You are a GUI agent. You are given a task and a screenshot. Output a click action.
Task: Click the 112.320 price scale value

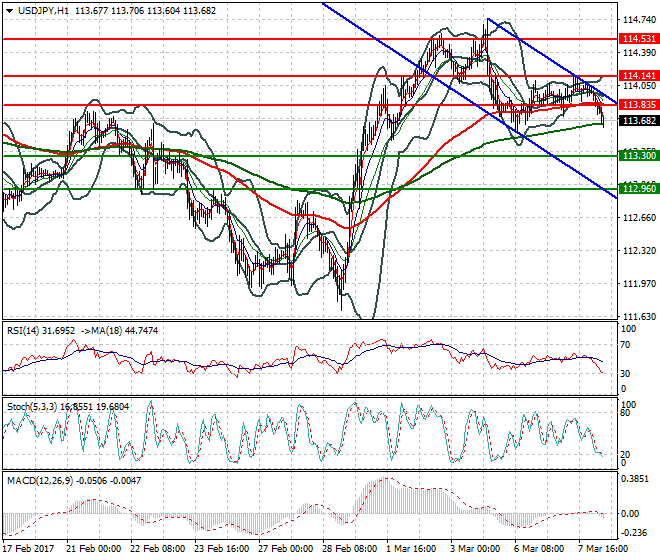(639, 251)
